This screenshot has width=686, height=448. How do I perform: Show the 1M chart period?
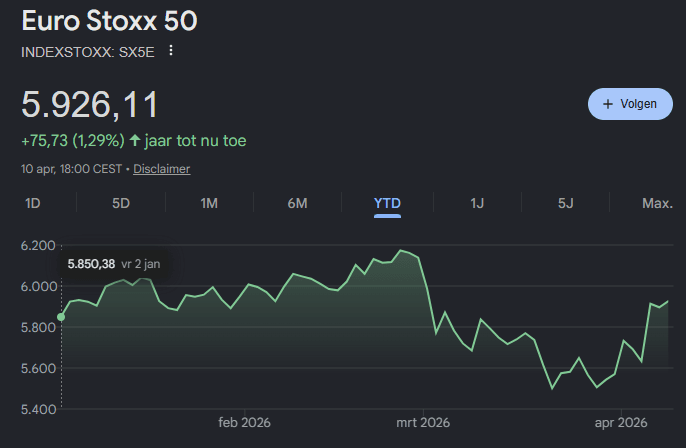pyautogui.click(x=209, y=203)
